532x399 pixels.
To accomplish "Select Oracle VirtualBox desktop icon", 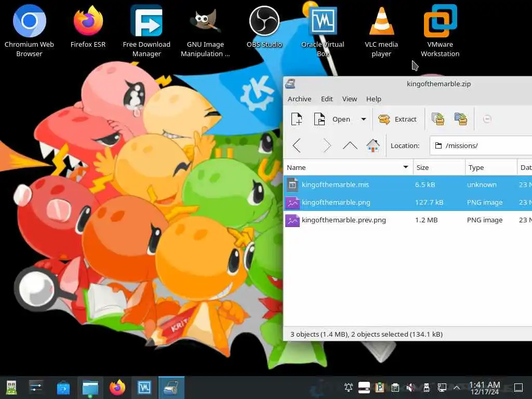I will [323, 31].
